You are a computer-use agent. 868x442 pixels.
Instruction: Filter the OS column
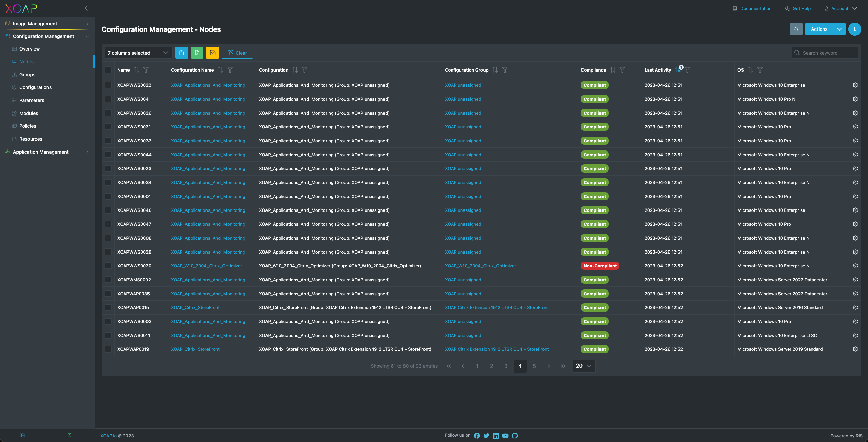click(x=760, y=70)
